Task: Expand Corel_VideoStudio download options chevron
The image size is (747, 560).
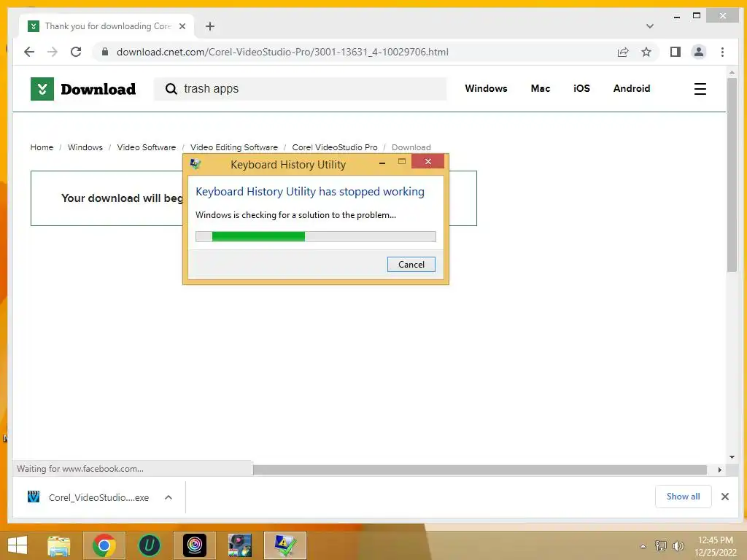Action: point(169,497)
